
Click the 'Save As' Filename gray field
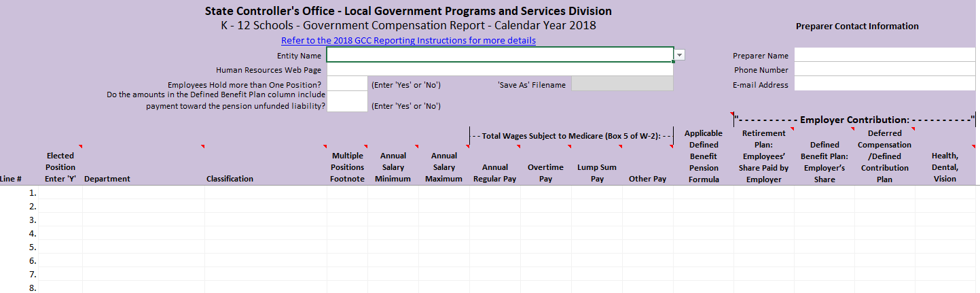[622, 84]
